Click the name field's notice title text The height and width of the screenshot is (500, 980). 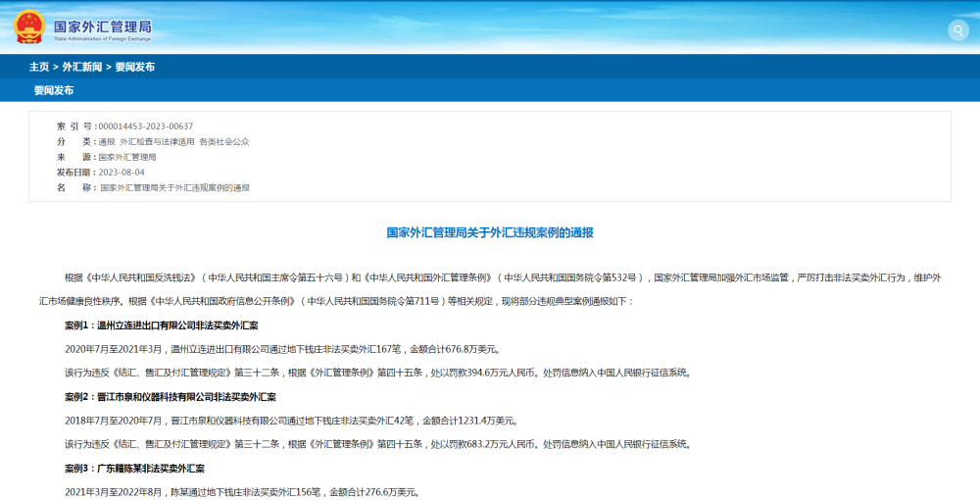click(x=174, y=187)
